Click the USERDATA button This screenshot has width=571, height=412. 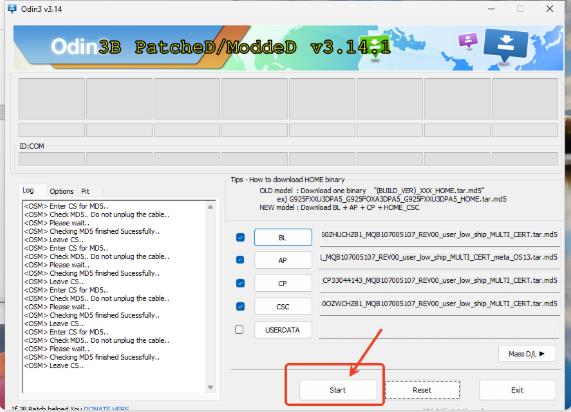[283, 330]
